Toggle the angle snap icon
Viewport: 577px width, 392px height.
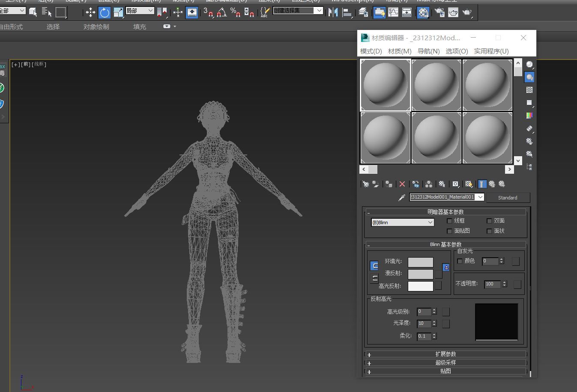pos(222,12)
